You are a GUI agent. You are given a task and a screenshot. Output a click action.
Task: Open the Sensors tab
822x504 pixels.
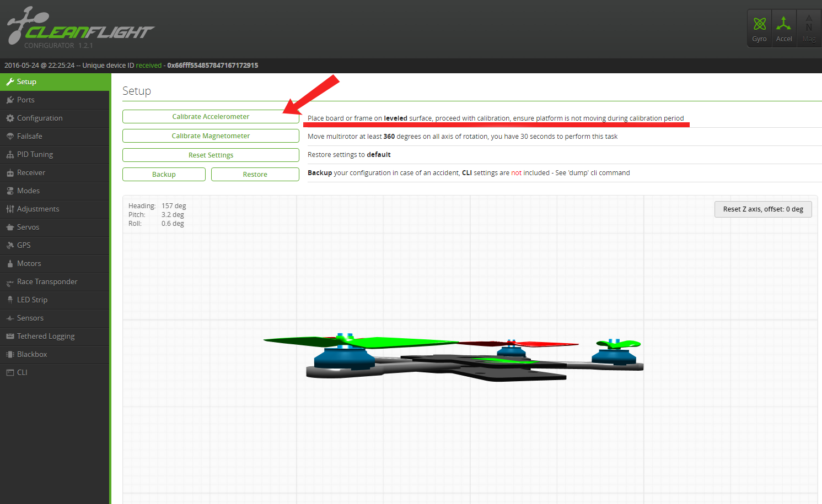click(55, 318)
